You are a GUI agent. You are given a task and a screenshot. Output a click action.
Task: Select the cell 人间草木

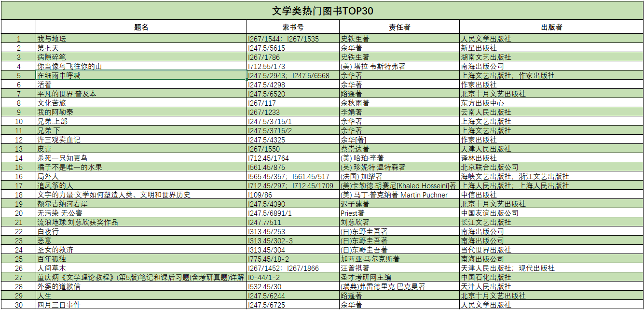tap(141, 268)
